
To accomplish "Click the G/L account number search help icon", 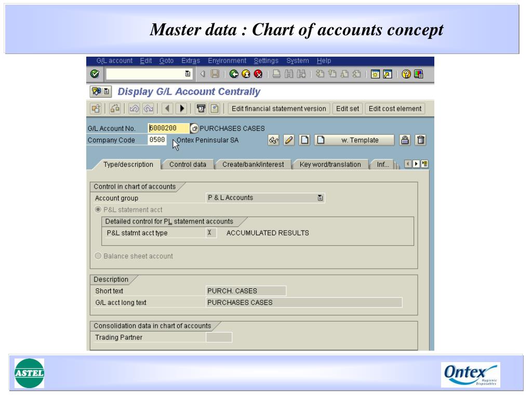I will 194,128.
